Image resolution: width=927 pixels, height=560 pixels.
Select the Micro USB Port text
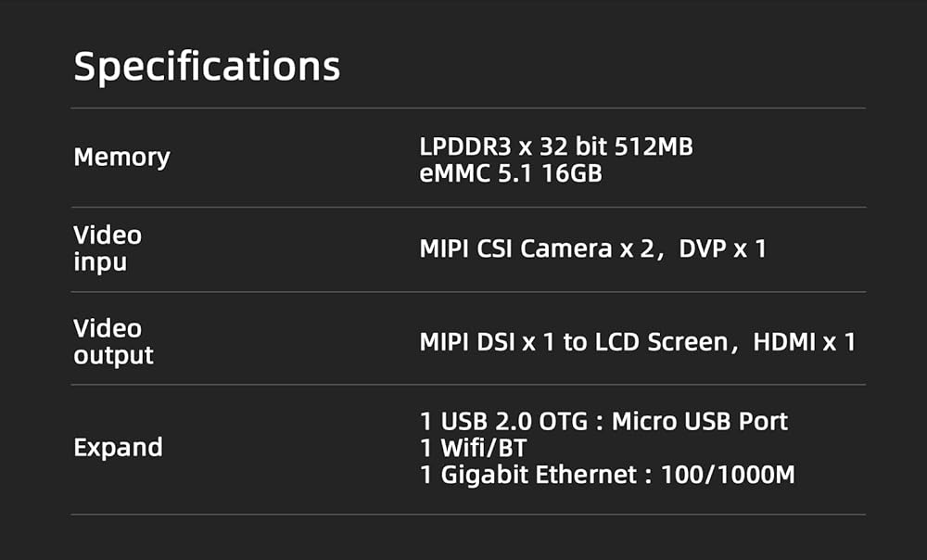[x=700, y=421]
